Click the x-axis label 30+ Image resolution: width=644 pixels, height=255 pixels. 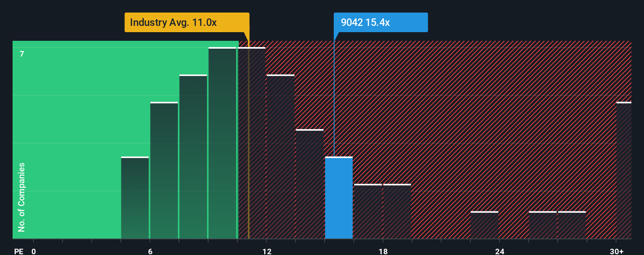click(x=617, y=251)
